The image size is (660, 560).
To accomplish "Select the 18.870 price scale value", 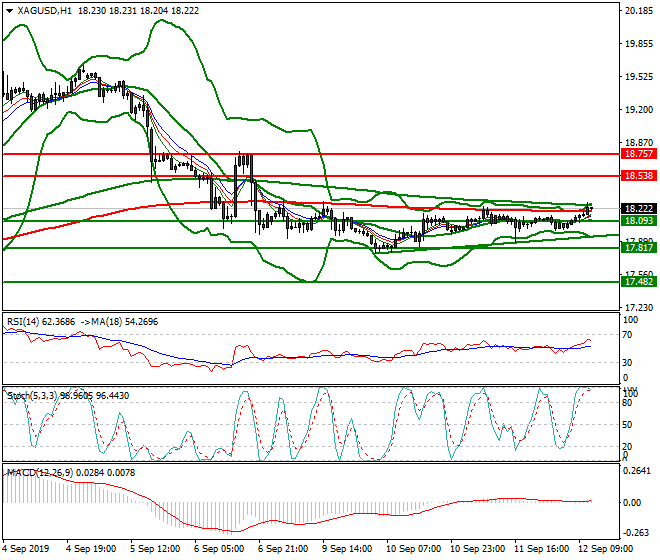I will point(639,143).
